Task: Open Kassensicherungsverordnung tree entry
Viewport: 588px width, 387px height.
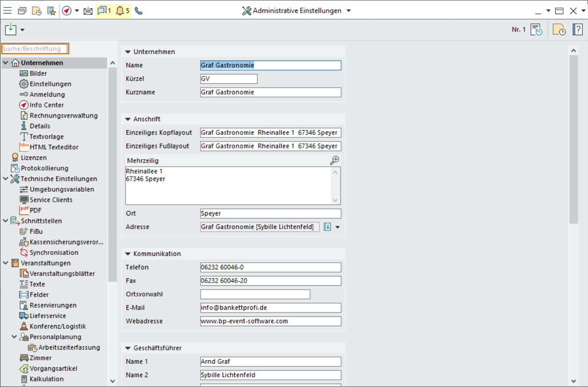Action: click(66, 242)
